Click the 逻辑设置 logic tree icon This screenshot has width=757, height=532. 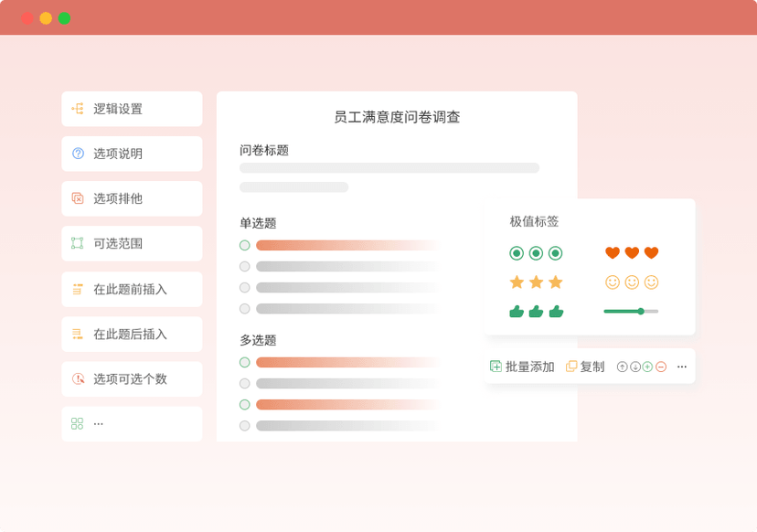77,109
